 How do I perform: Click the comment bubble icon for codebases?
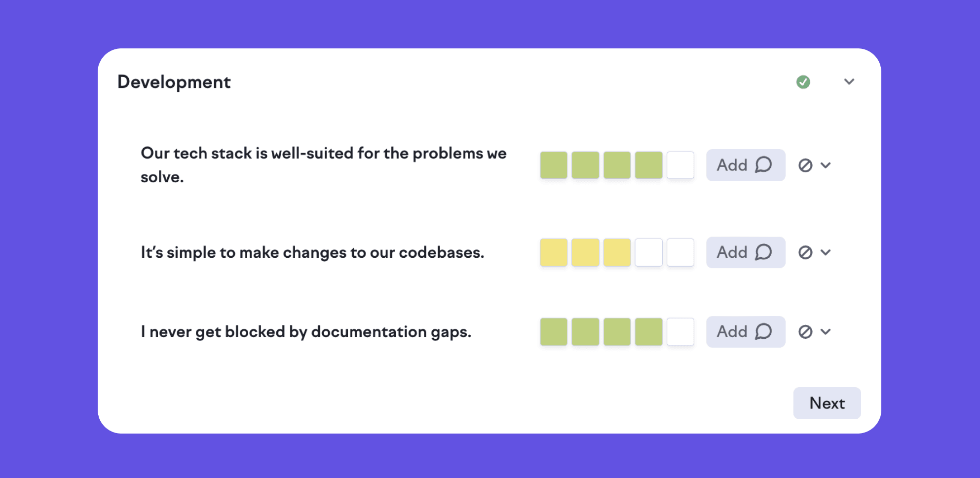763,252
